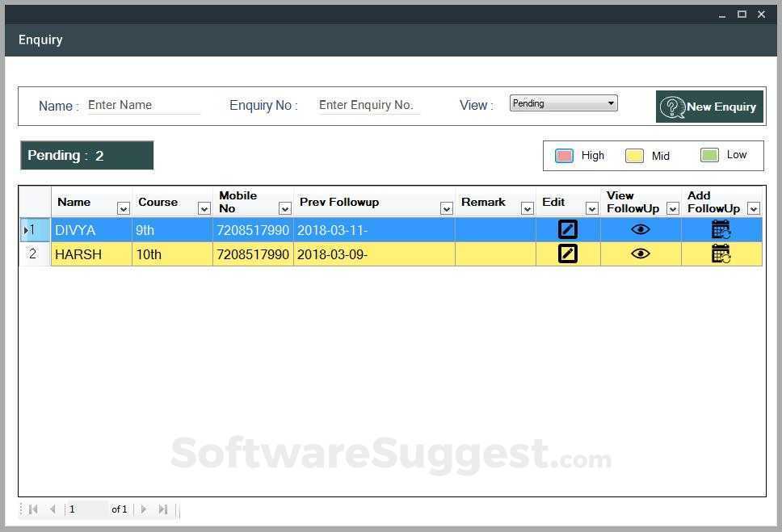Click the Edit pencil icon for DIVYA
Screen dimensions: 782x532
568,229
